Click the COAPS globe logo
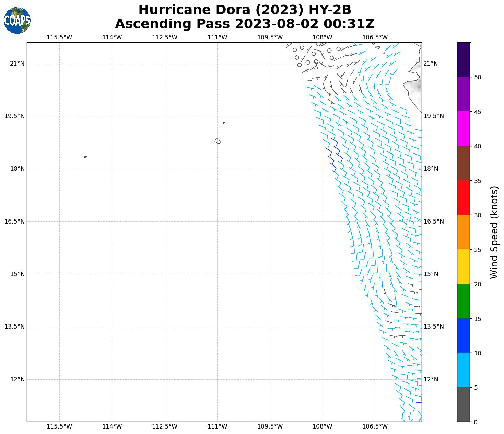 tap(17, 20)
